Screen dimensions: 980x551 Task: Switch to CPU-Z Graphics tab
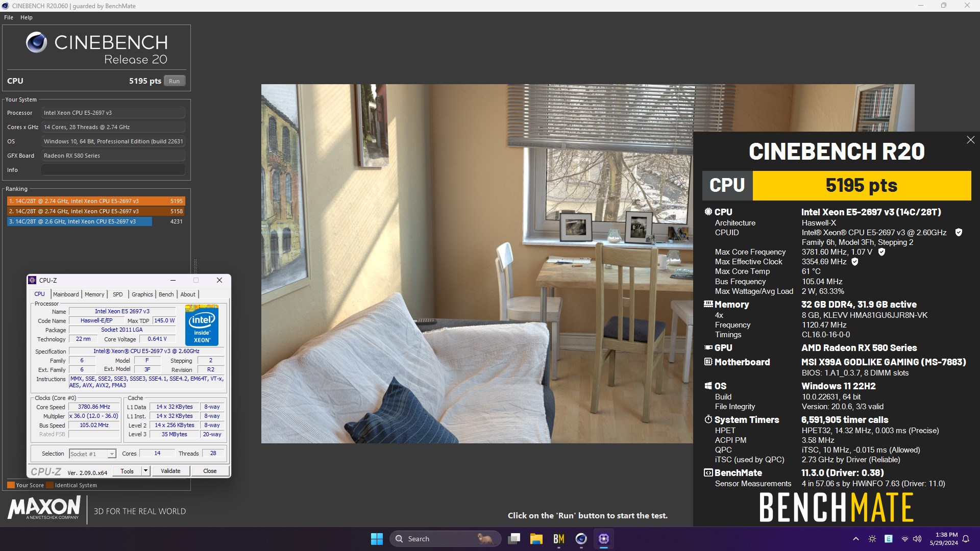142,294
